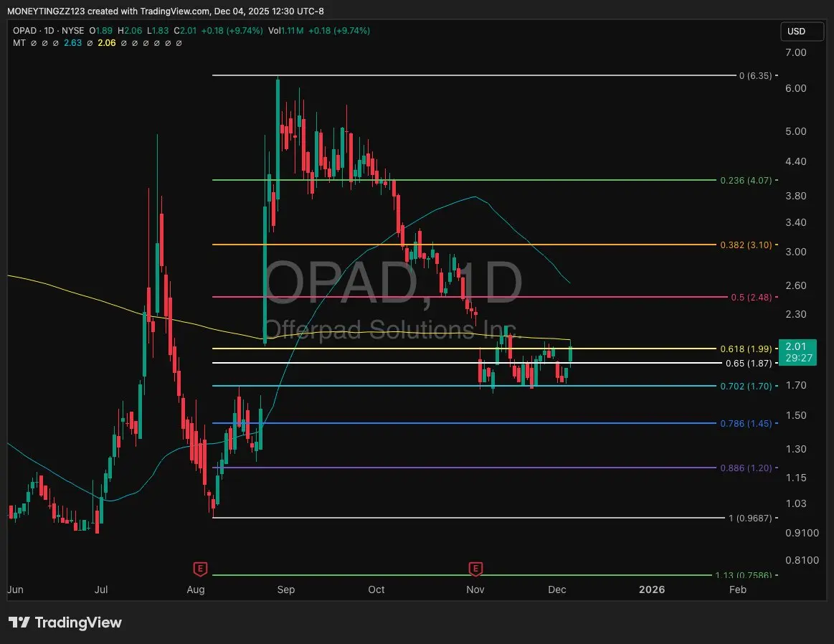The image size is (834, 644).
Task: Click the green 2.01 current price label
Action: click(797, 352)
